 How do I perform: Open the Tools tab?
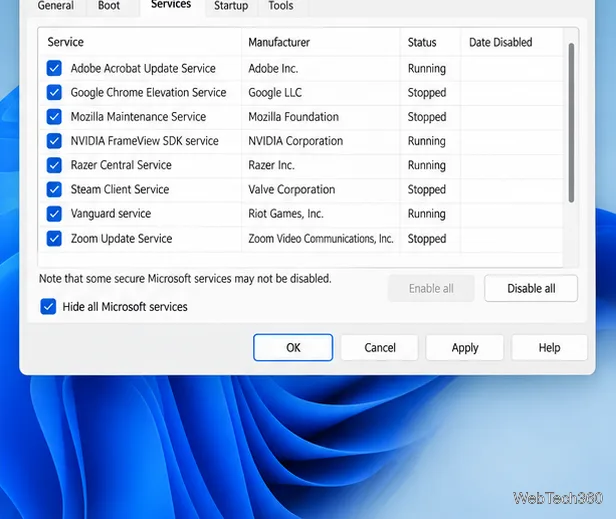[x=280, y=6]
